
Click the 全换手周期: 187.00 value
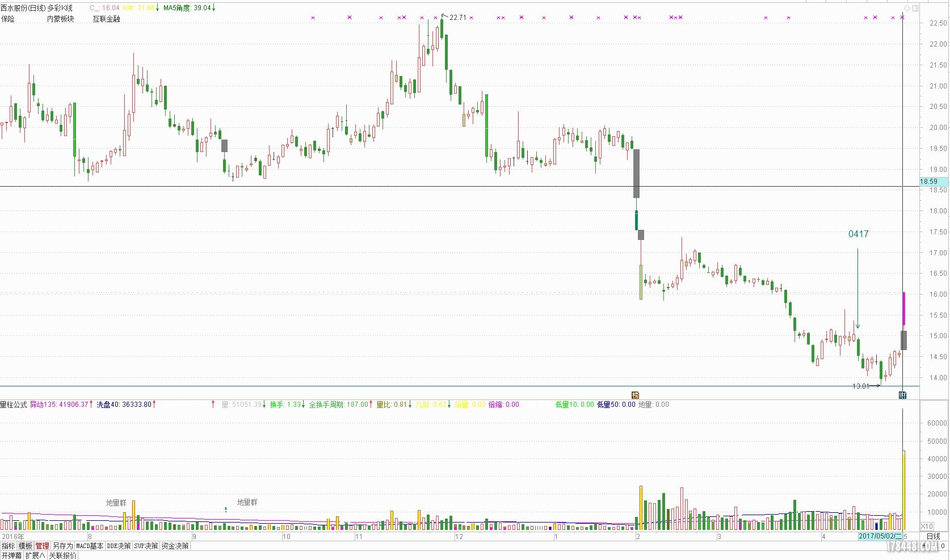point(339,405)
